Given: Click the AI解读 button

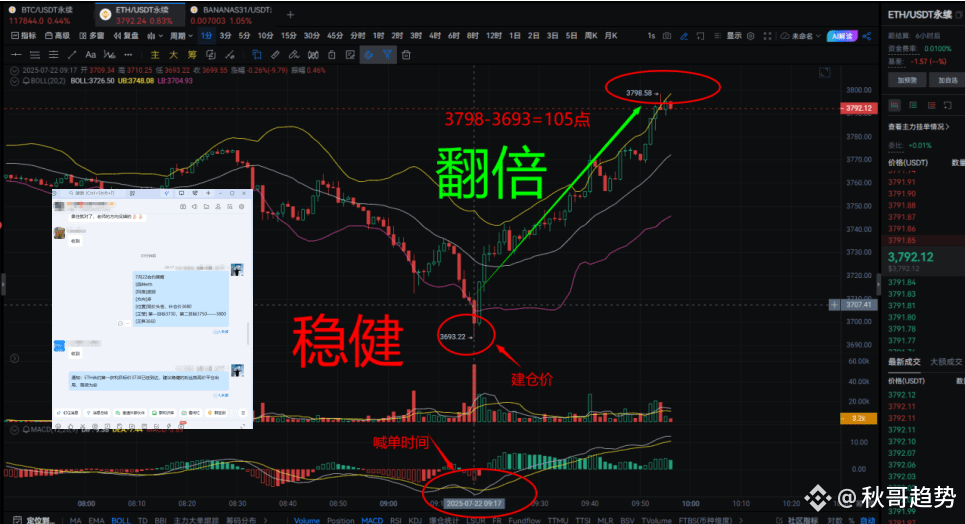Looking at the screenshot, I should (x=842, y=36).
